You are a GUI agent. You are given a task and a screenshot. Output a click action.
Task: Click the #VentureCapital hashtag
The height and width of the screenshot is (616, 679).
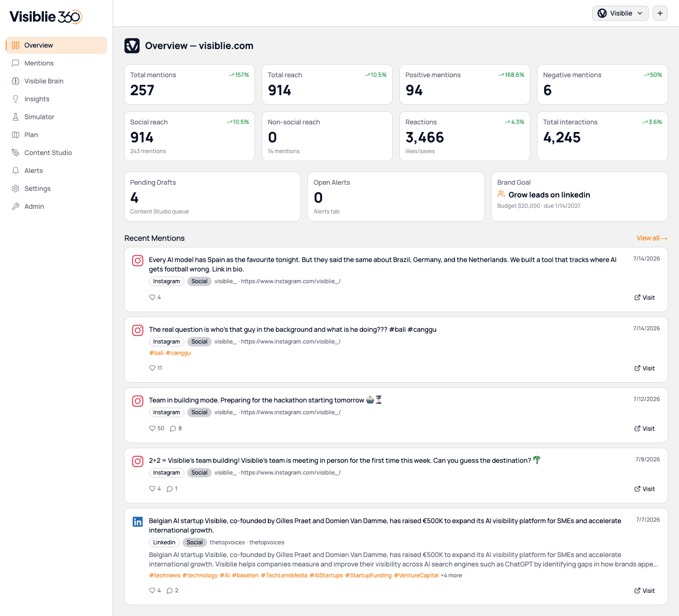point(416,575)
